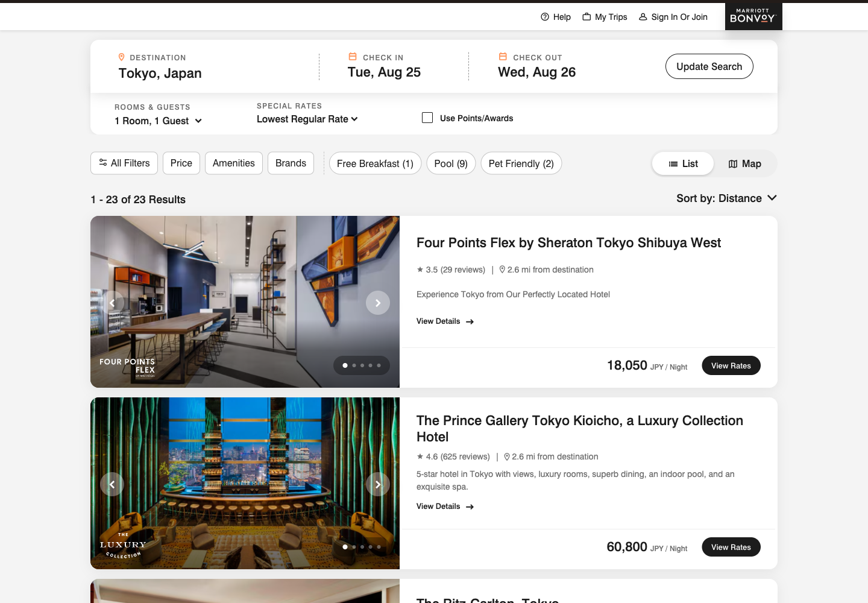
Task: Open Four Points Flex by Sheraton title
Action: [568, 242]
